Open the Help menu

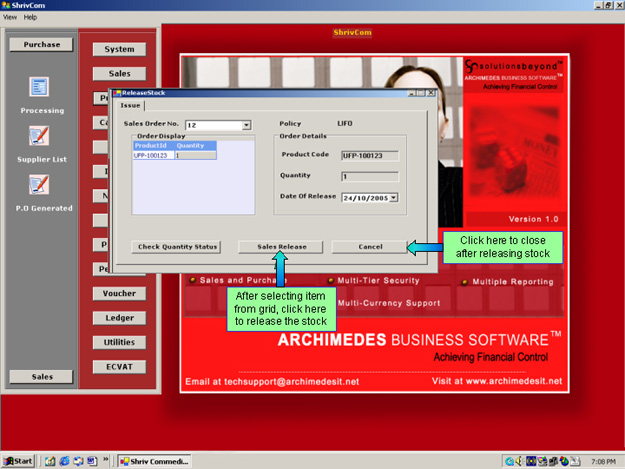(30, 17)
